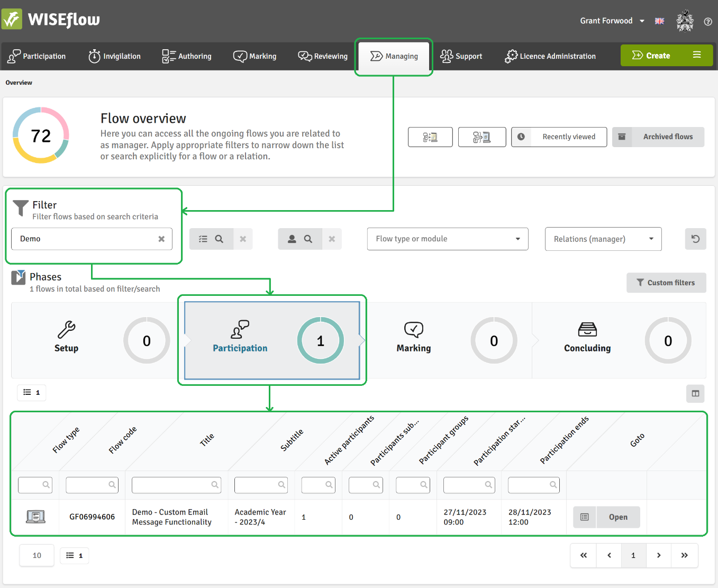The height and width of the screenshot is (588, 718).
Task: Open Custom filters
Action: pos(666,283)
